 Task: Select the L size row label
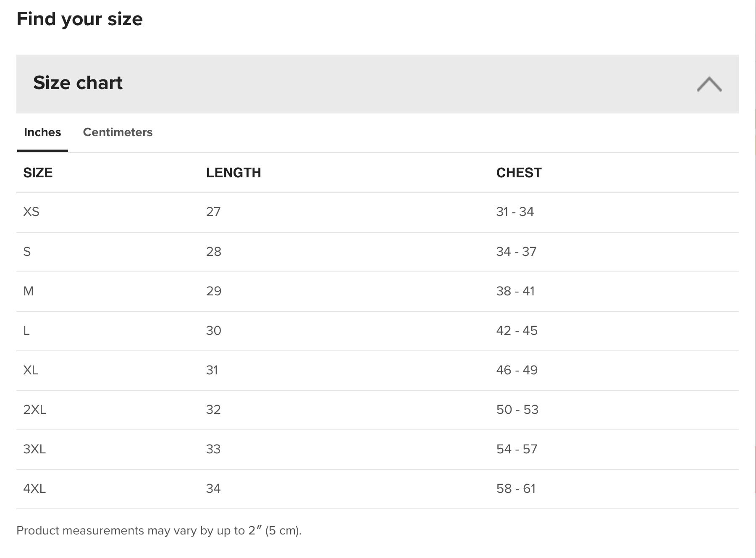(x=26, y=331)
